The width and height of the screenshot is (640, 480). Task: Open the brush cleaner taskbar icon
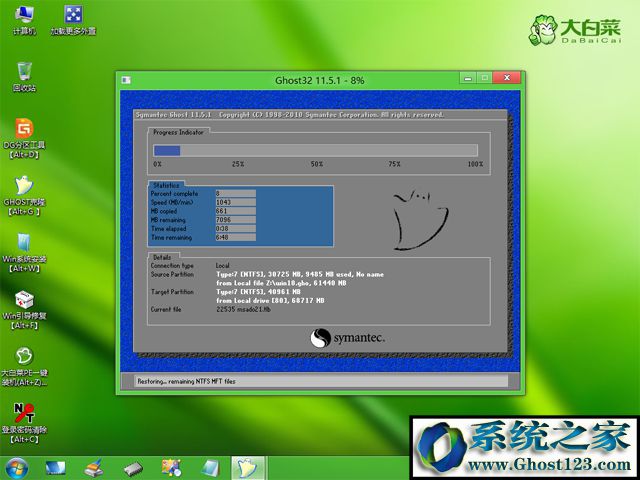click(93, 469)
